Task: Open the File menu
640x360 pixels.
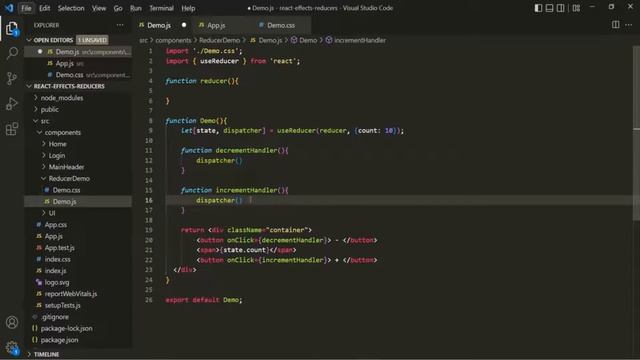Action: 26,8
